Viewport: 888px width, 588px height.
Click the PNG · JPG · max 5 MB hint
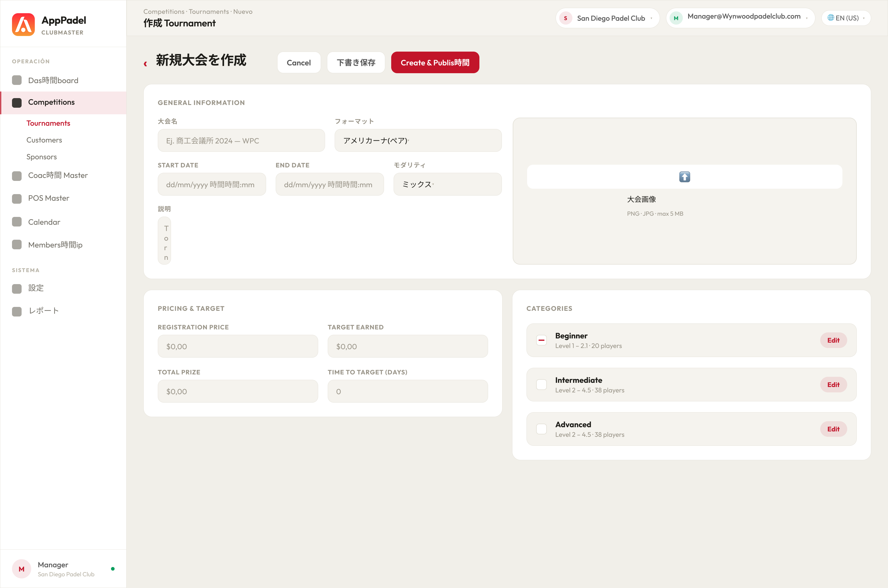[x=655, y=213]
